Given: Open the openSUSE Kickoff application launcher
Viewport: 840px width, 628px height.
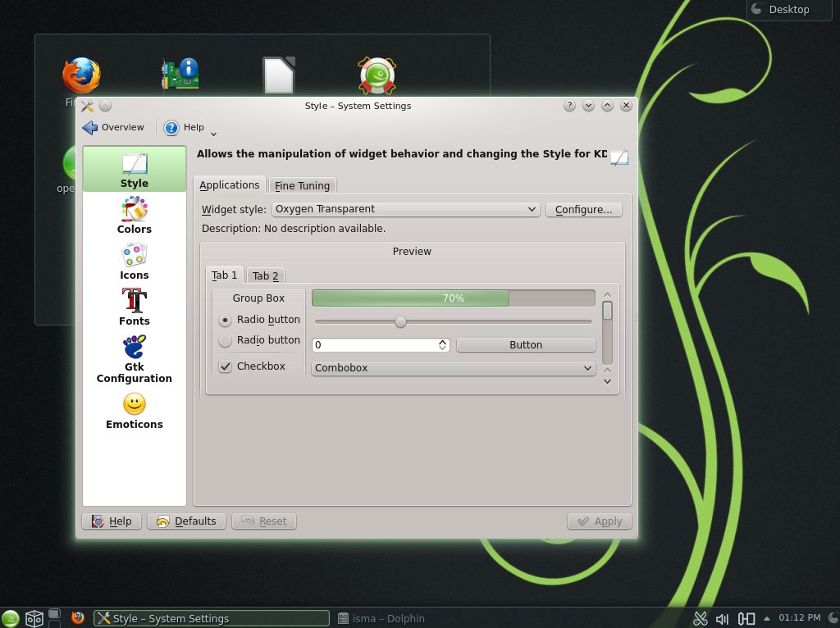Looking at the screenshot, I should pos(10,618).
